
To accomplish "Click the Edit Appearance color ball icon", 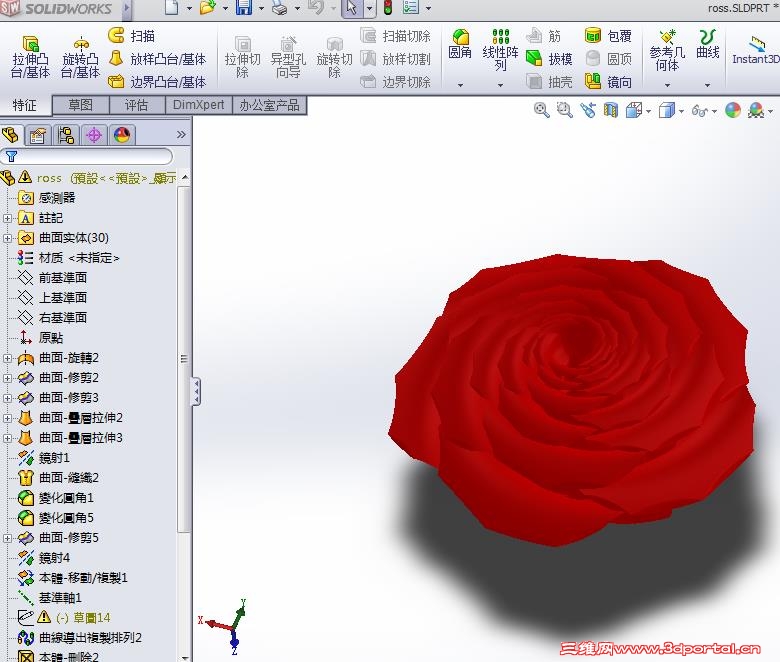I will pos(733,110).
